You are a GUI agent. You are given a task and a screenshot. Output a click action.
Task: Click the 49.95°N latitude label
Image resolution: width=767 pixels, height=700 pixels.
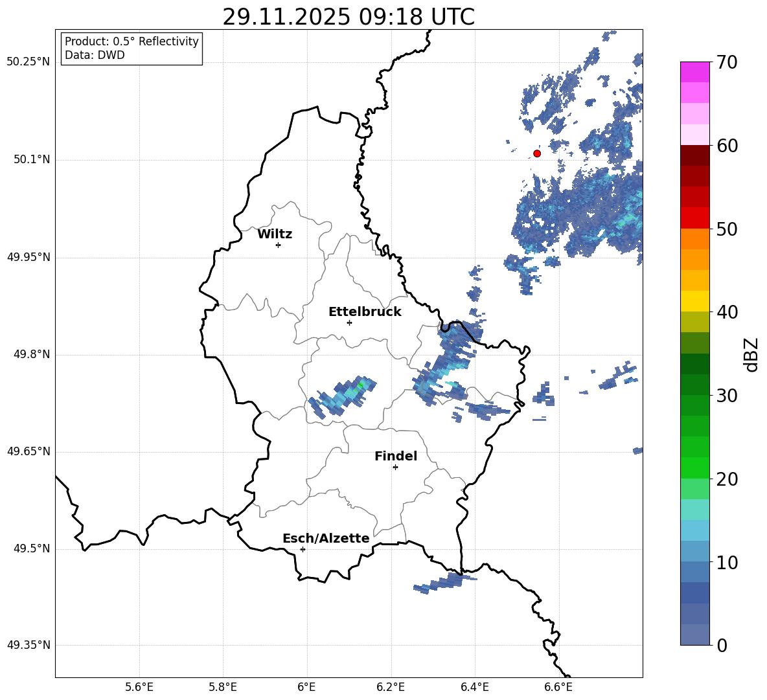[29, 257]
